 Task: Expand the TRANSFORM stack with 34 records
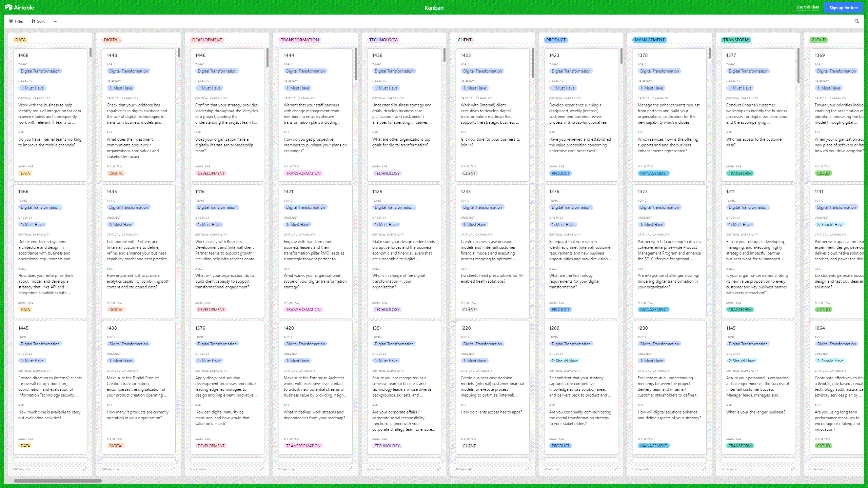[793, 469]
